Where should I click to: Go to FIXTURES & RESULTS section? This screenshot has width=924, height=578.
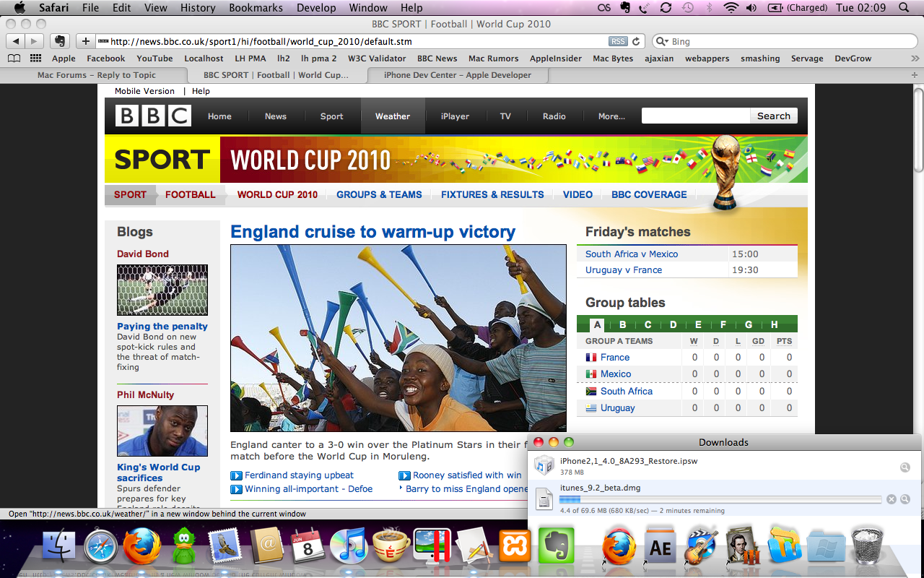(492, 194)
